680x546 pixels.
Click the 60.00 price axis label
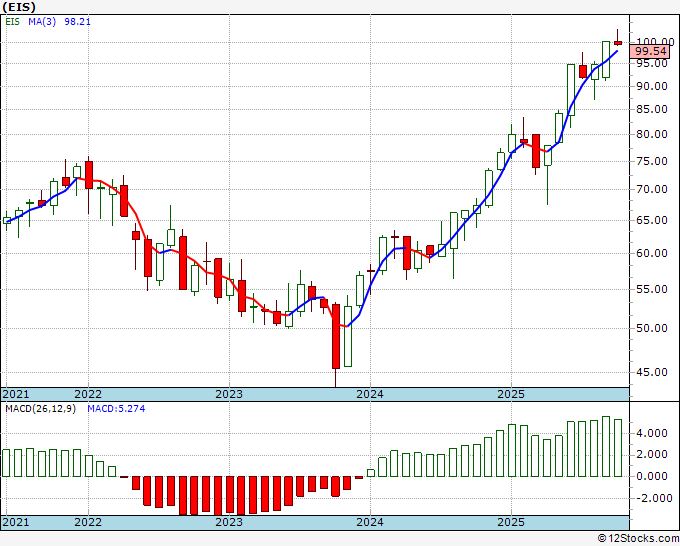coord(652,253)
